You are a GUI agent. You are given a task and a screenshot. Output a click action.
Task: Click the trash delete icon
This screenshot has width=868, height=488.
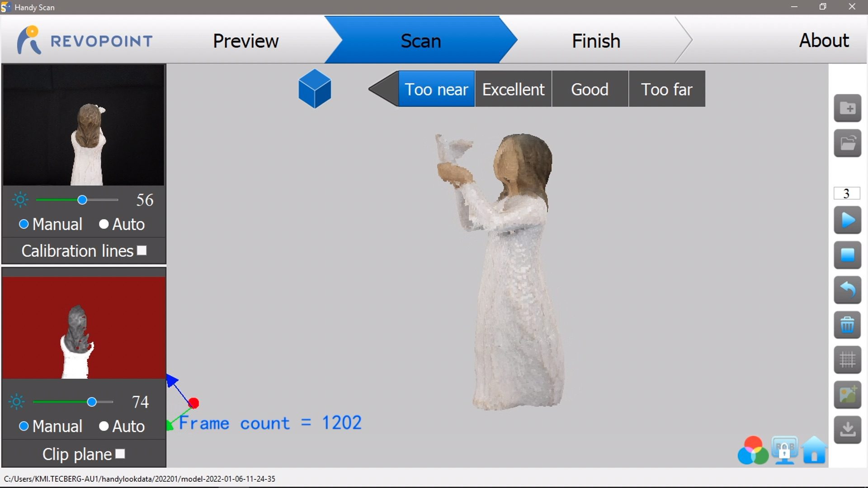tap(847, 325)
